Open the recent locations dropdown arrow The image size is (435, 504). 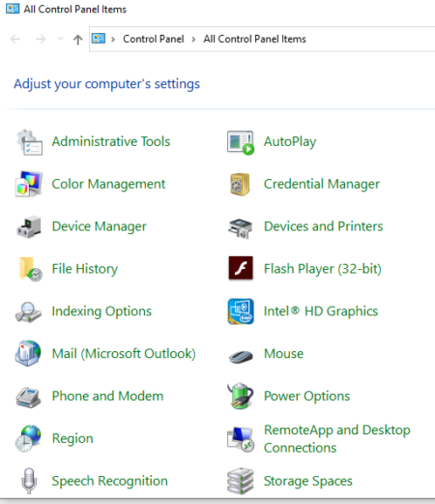click(60, 39)
